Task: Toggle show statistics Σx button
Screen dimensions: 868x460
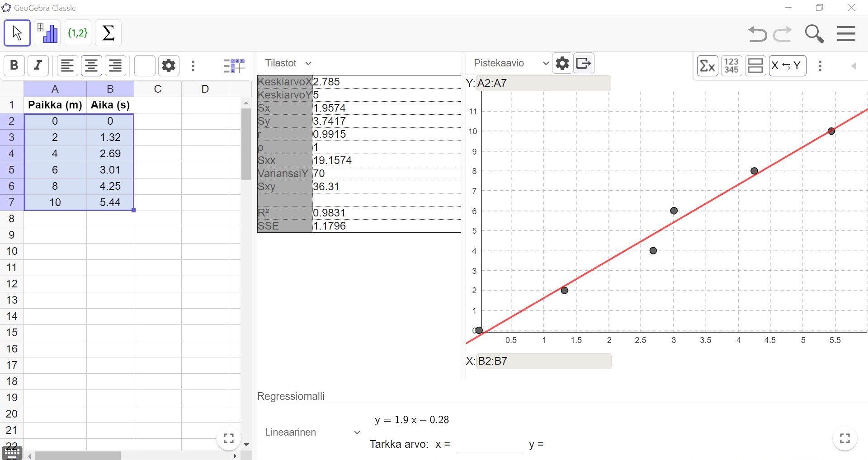Action: pyautogui.click(x=708, y=66)
